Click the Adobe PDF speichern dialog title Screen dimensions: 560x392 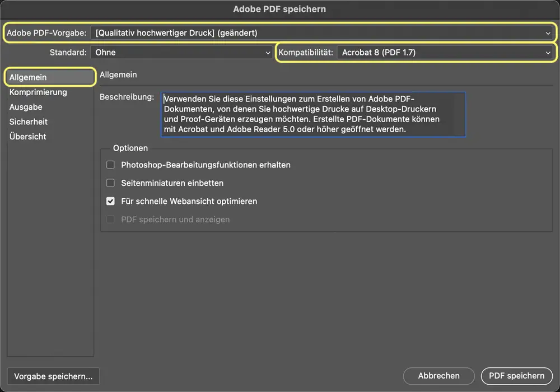pos(279,9)
